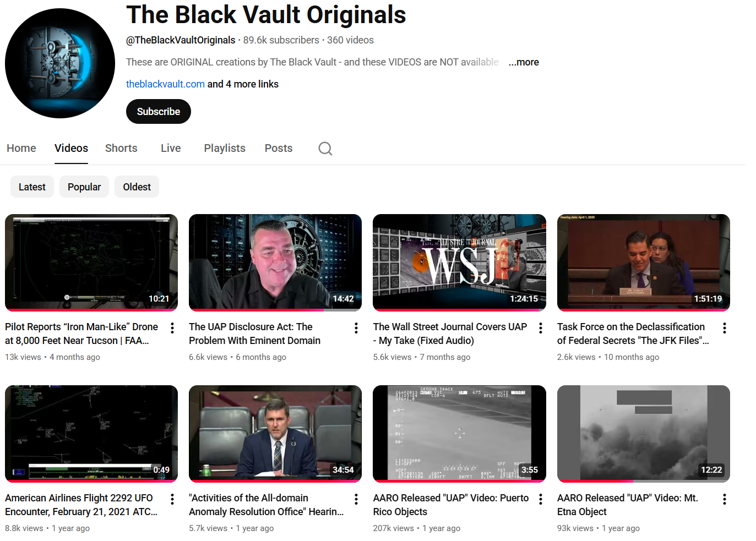This screenshot has height=541, width=756.
Task: Open three-dot menu for JFK Files task force video
Action: [x=725, y=328]
